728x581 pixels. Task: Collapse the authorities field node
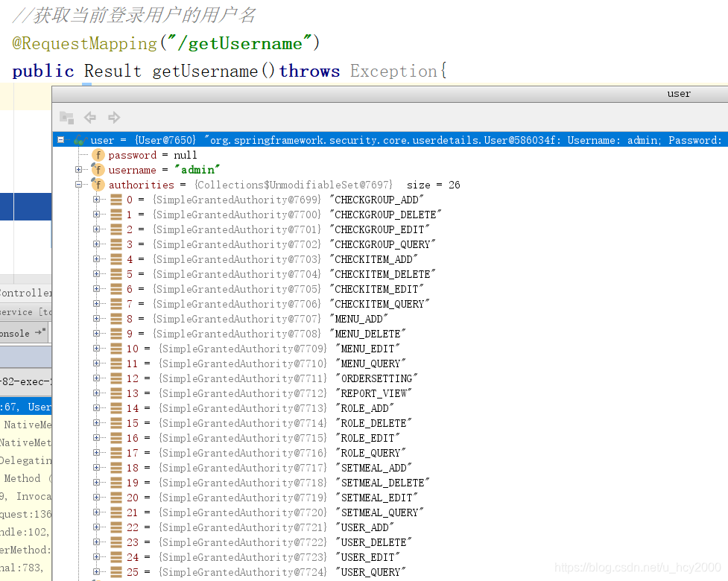pos(78,184)
